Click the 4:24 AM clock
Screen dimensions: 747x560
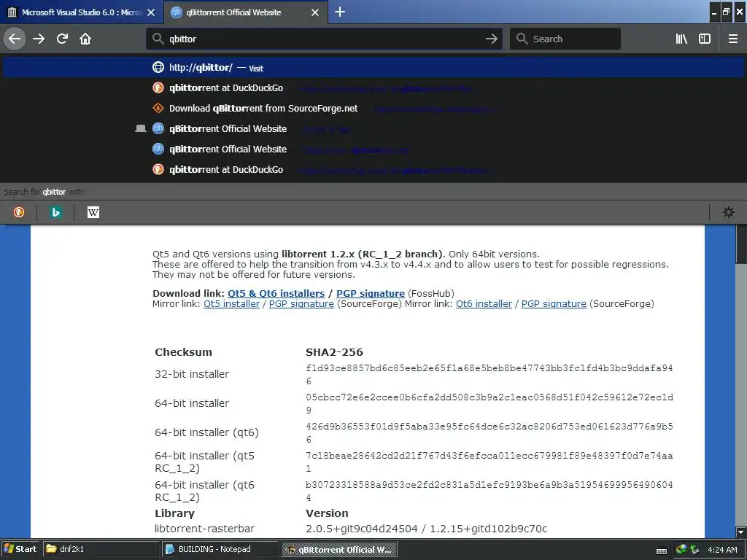[722, 550]
